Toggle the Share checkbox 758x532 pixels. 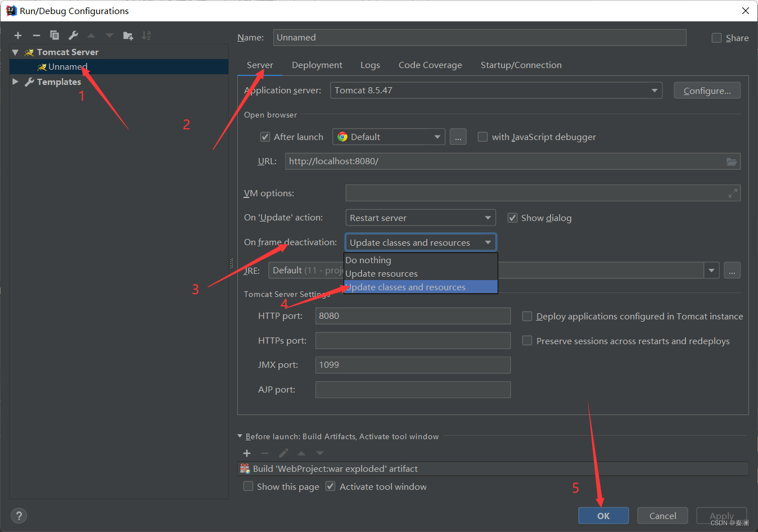point(716,38)
